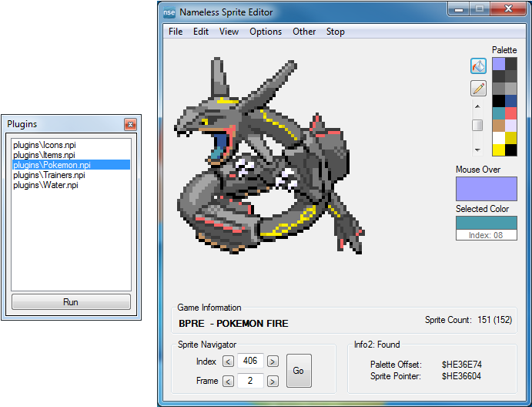The width and height of the screenshot is (532, 407).
Task: Increase the sprite Index with right arrow
Action: pos(273,362)
